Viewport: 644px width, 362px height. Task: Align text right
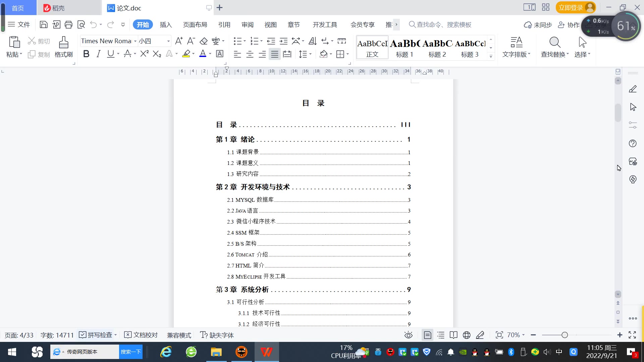click(262, 54)
